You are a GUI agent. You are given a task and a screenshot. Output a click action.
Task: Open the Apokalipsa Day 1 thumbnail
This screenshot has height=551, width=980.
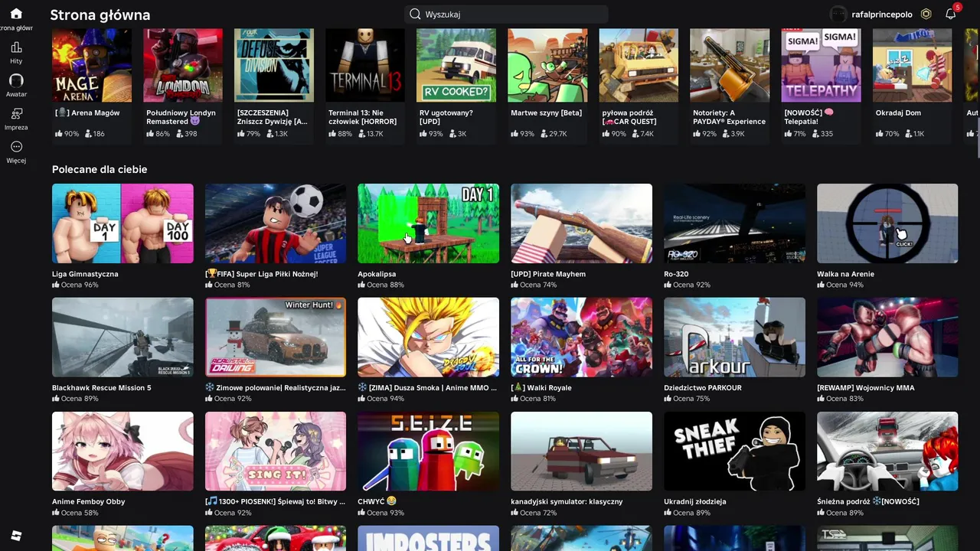coord(428,223)
